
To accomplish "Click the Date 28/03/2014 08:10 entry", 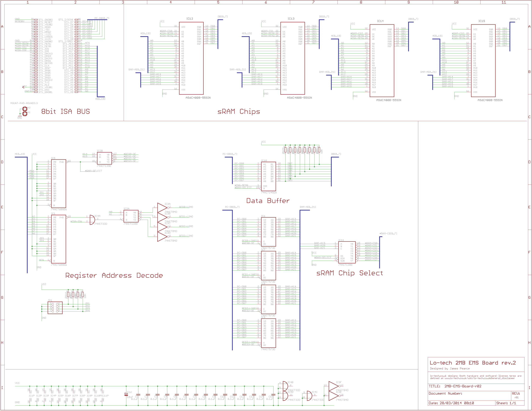I will point(451,403).
